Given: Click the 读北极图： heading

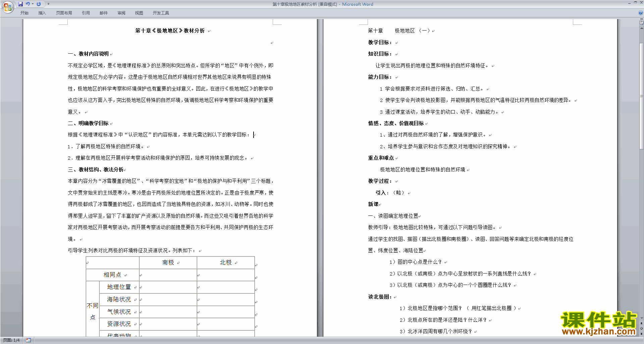Looking at the screenshot, I should pos(380,297).
